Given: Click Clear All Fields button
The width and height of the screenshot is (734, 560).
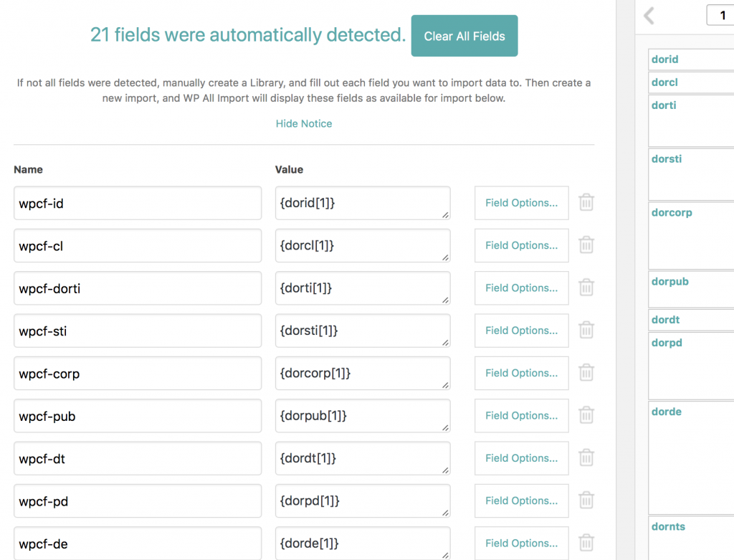Looking at the screenshot, I should (x=464, y=36).
